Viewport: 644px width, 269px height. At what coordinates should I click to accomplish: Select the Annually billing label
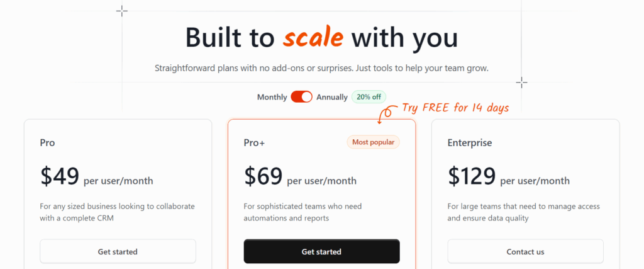point(331,97)
